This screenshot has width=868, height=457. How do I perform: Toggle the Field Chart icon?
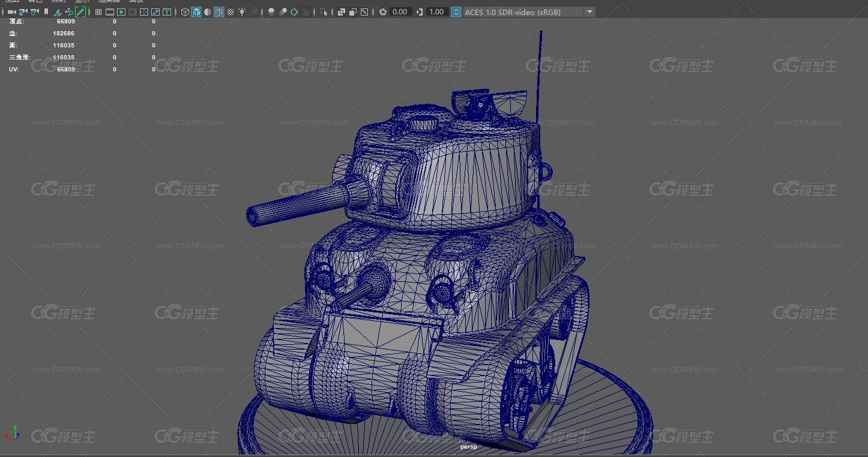(143, 12)
